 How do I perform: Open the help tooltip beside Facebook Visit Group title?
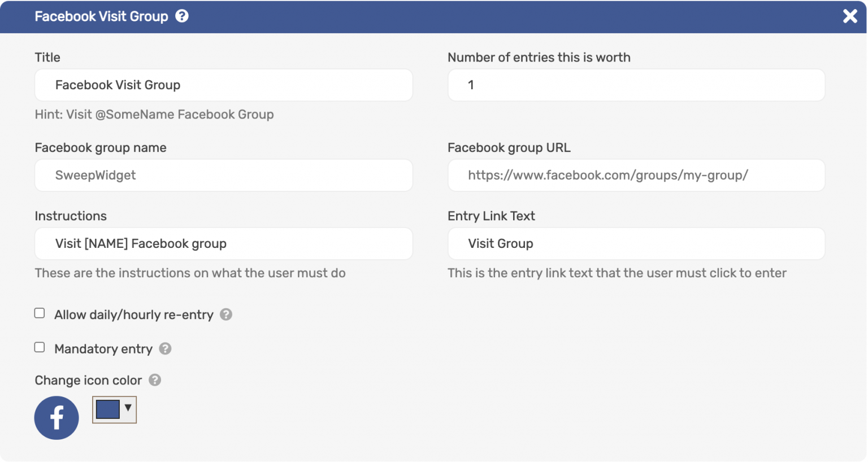click(x=182, y=16)
